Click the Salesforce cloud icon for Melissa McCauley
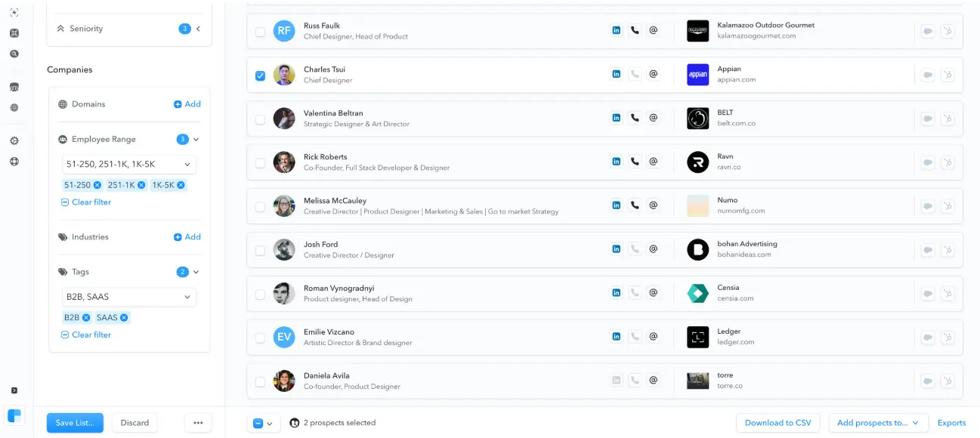Image resolution: width=980 pixels, height=438 pixels. pyautogui.click(x=927, y=206)
